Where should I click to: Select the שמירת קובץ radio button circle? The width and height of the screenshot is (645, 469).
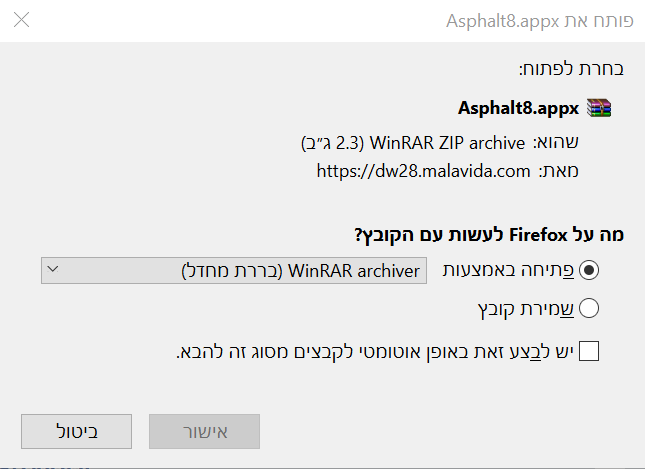pyautogui.click(x=590, y=308)
